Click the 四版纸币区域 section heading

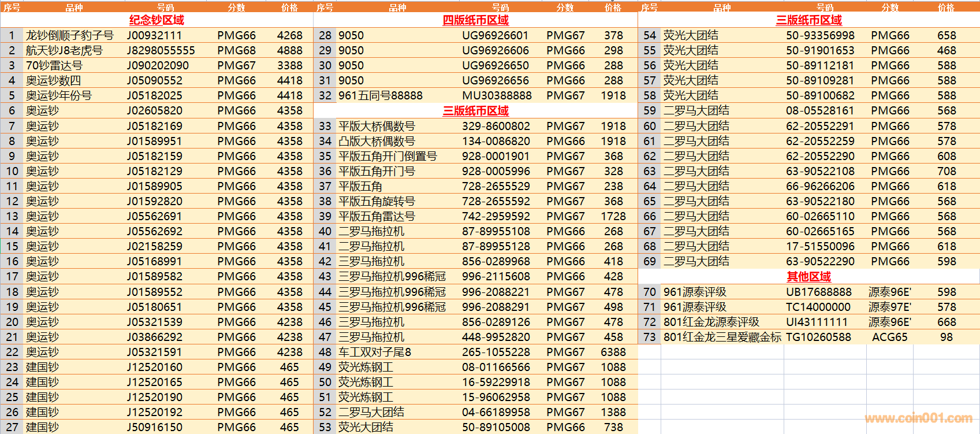click(x=475, y=20)
